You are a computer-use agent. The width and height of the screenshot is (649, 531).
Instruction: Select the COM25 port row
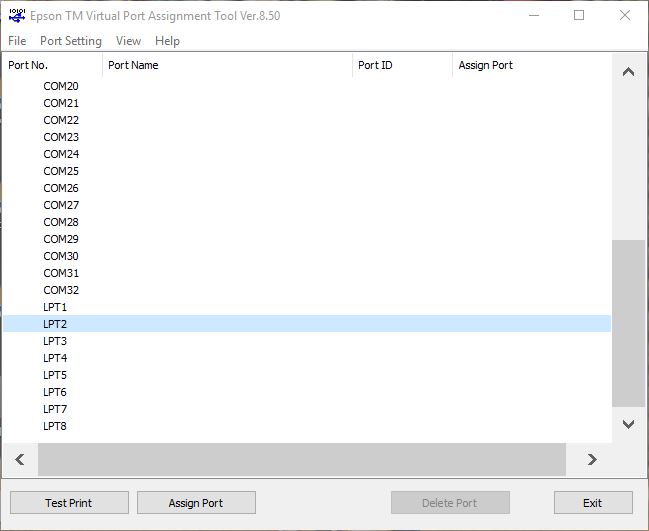[x=61, y=171]
